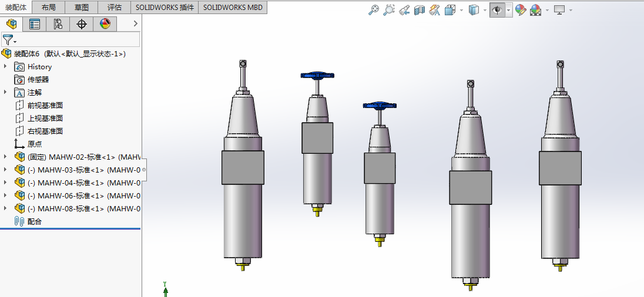644x297 pixels.
Task: Select the 前视基准面 plane
Action: click(45, 106)
